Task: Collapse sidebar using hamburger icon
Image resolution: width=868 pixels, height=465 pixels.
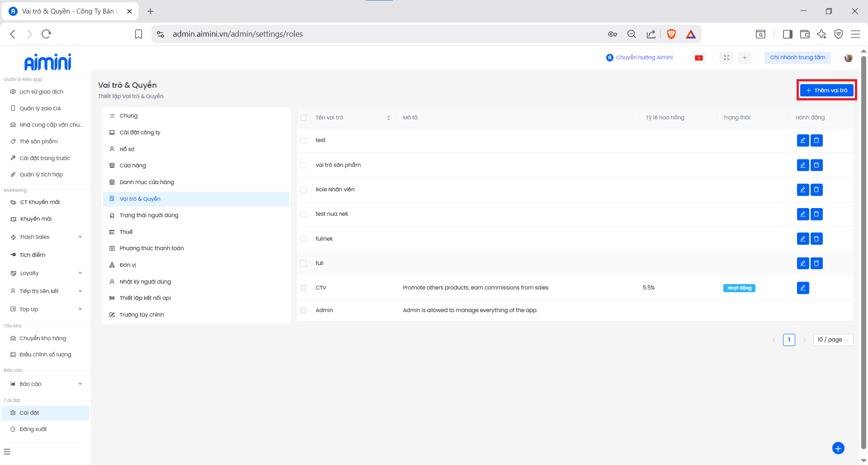Action: pos(7,451)
